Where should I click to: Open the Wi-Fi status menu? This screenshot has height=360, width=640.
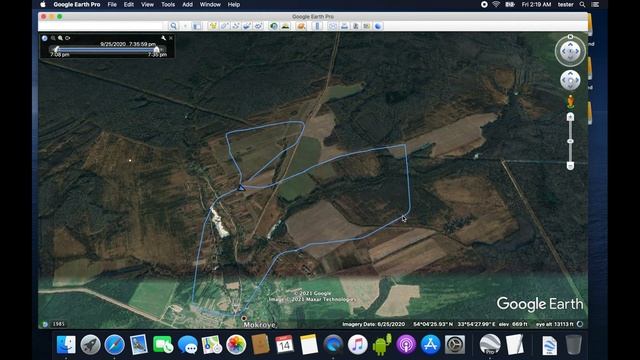[496, 4]
